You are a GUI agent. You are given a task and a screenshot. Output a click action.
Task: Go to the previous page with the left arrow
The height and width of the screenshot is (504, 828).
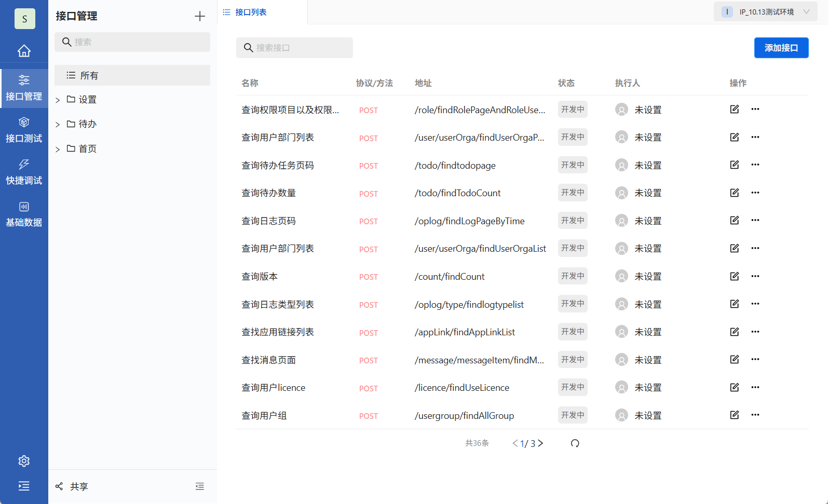pyautogui.click(x=515, y=443)
